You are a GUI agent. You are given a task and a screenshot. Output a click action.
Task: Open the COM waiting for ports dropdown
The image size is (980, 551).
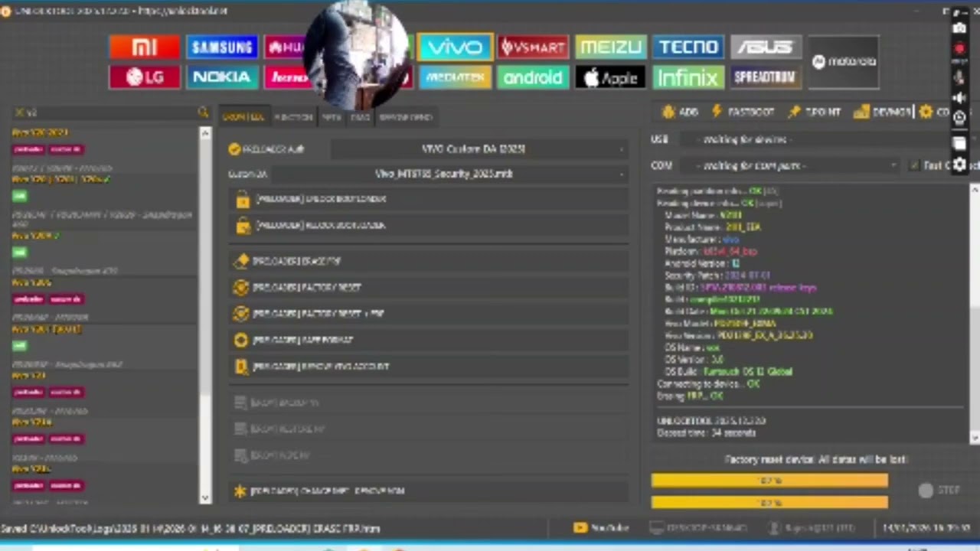click(x=789, y=165)
